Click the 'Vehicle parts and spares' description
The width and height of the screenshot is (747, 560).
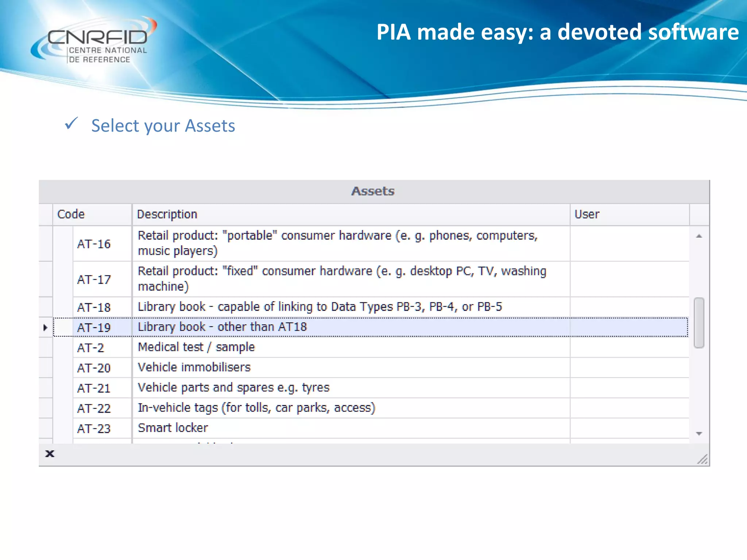coord(351,388)
